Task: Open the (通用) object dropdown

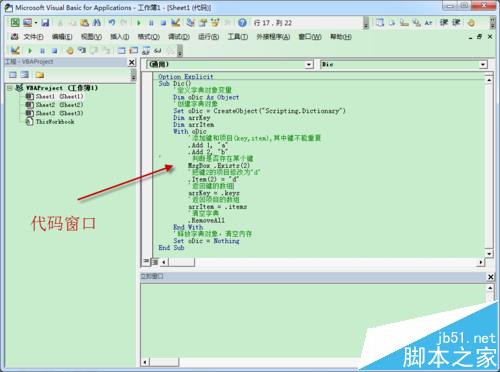Action: click(309, 64)
